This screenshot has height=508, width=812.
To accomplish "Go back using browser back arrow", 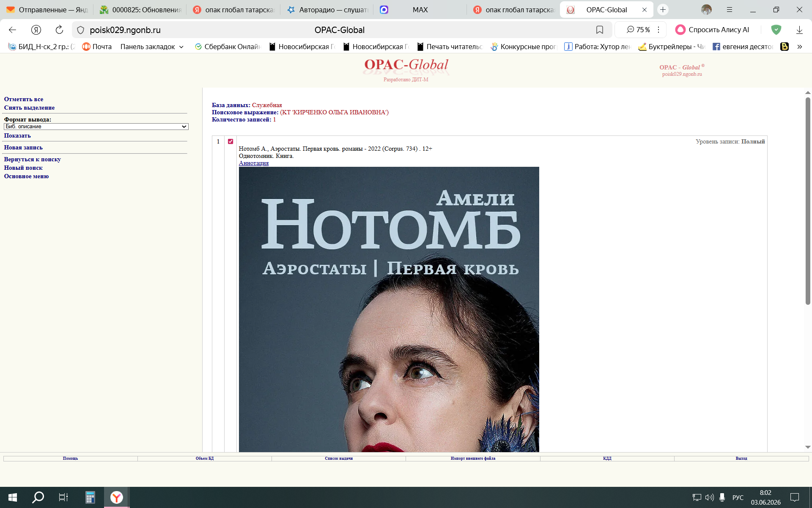I will (12, 30).
